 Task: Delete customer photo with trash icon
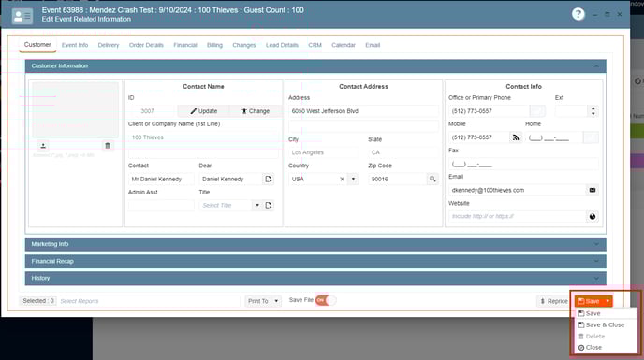click(108, 146)
